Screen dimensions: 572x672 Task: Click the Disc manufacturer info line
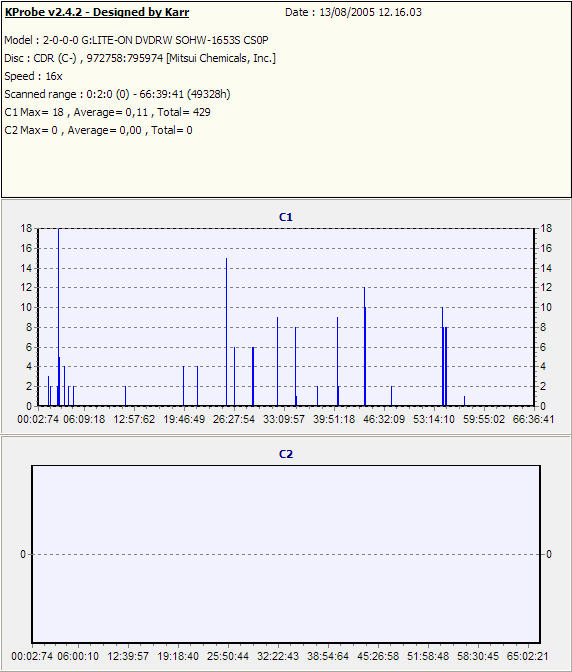140,58
